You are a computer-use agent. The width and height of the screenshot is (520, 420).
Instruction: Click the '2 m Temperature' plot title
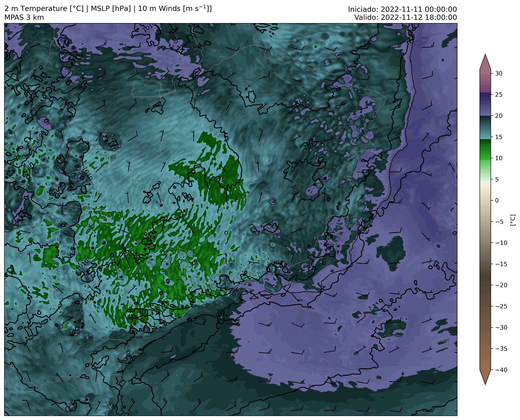click(108, 8)
